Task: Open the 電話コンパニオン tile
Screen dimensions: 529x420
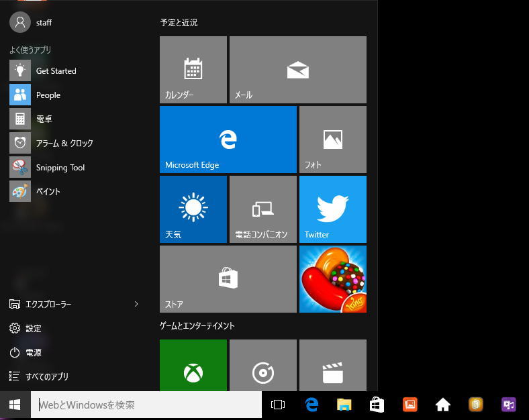Action: 263,209
